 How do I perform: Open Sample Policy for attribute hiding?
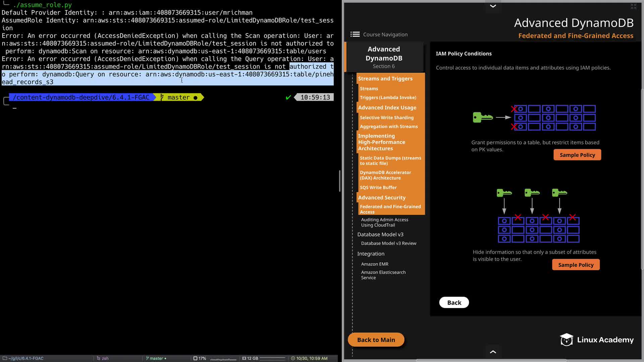click(576, 265)
